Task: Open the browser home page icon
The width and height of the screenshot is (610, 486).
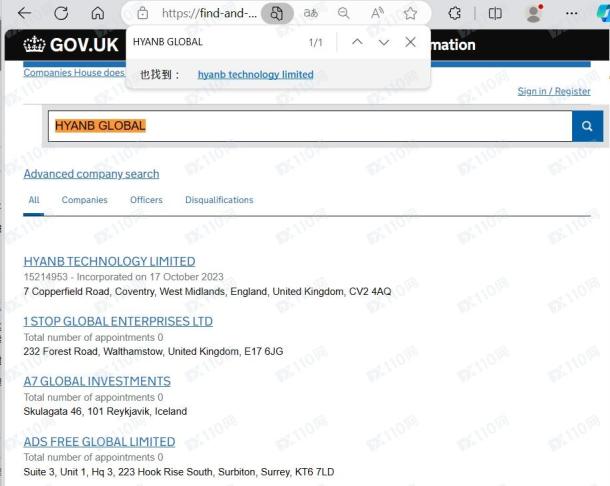Action: [x=98, y=13]
